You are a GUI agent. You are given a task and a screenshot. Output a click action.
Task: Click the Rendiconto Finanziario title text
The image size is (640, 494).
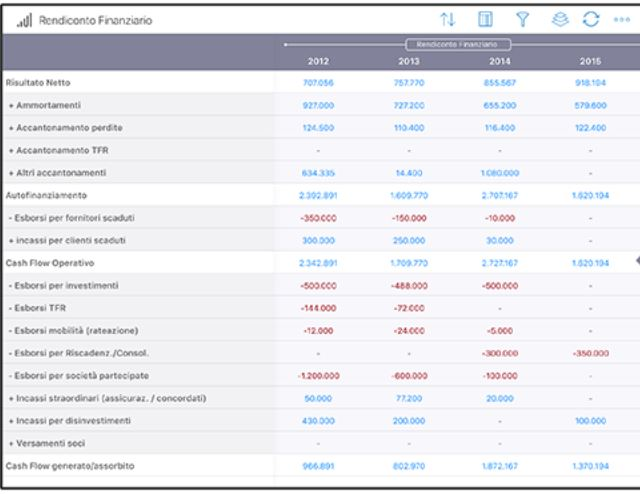tap(95, 20)
